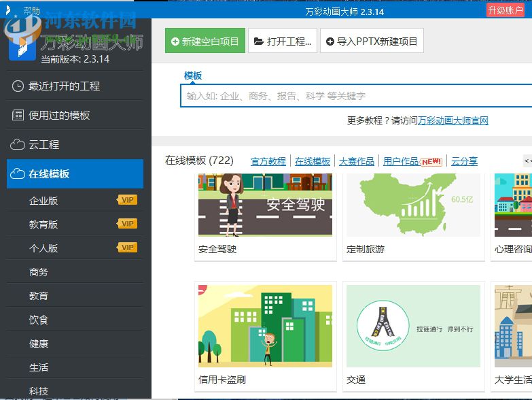The width and height of the screenshot is (532, 400).
Task: Open the 心理咨询 template thumbnail
Action: click(x=514, y=205)
